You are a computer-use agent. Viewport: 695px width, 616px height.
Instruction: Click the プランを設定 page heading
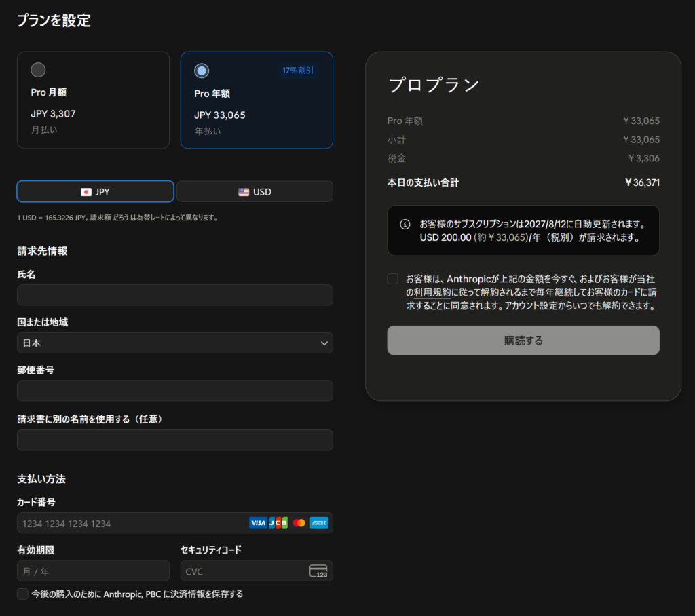[54, 20]
